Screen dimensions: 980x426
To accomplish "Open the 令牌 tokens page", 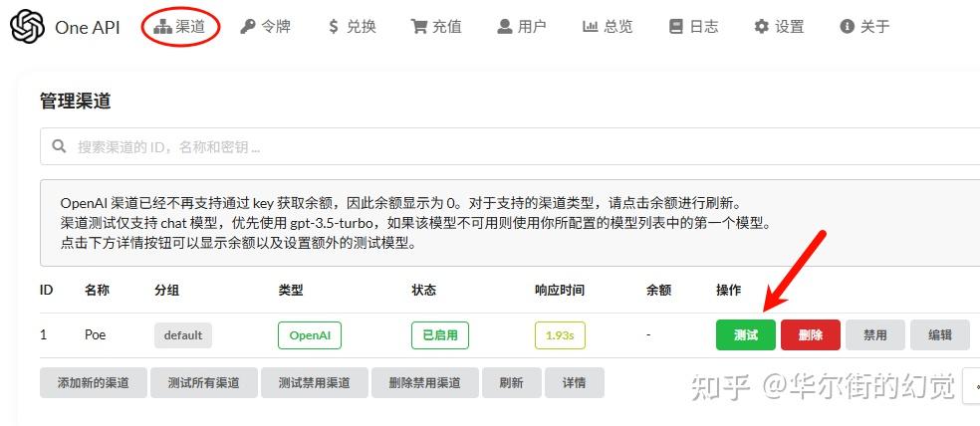I will point(265,27).
